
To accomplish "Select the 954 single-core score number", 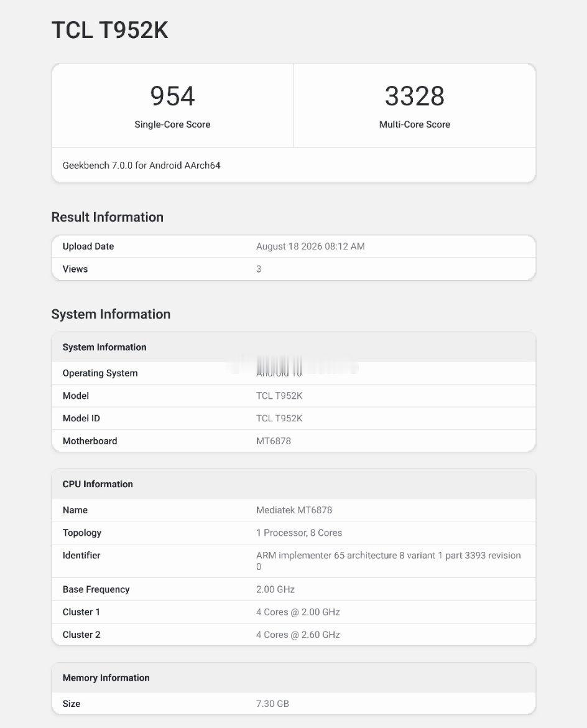I will click(172, 96).
